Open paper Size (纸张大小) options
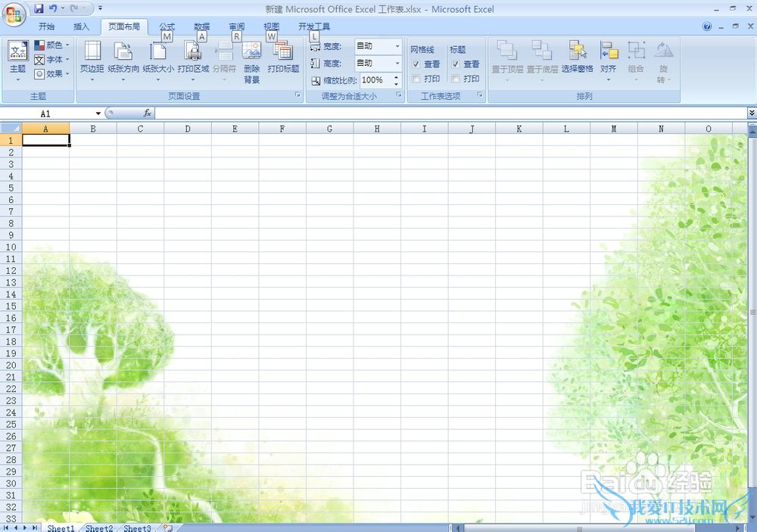757x532 pixels. coord(158,61)
